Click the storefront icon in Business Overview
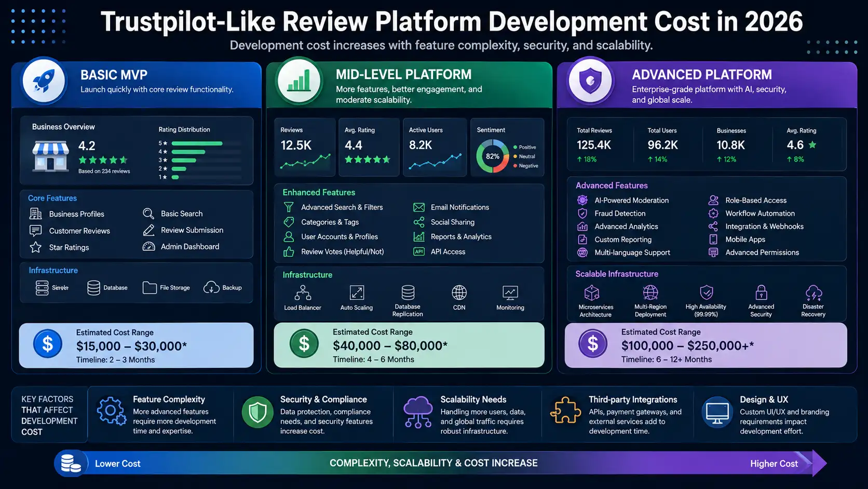 tap(50, 156)
